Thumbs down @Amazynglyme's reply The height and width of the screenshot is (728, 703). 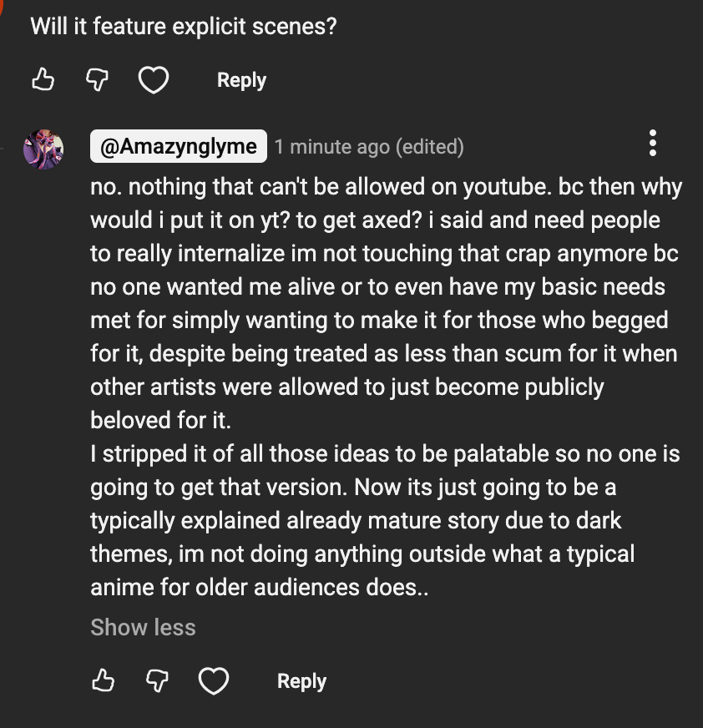(158, 680)
